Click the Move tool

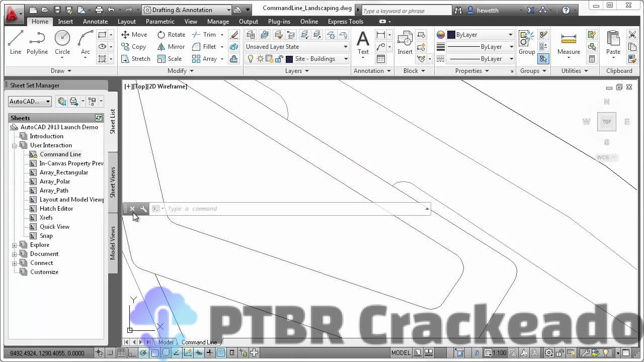(134, 35)
